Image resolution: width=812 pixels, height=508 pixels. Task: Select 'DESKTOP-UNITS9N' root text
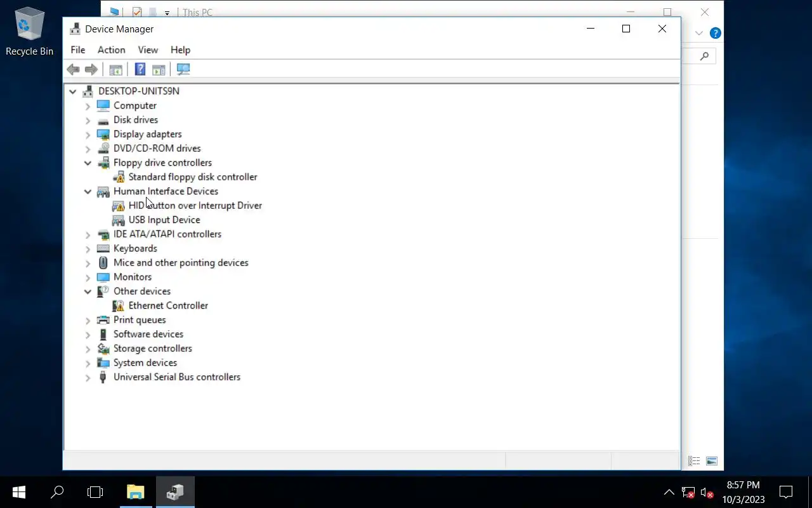pos(139,91)
